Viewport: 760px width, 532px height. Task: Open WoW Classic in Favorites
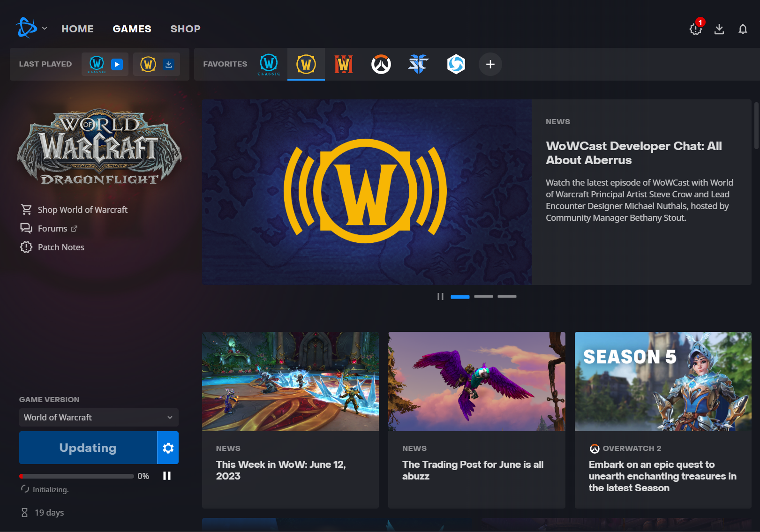pyautogui.click(x=269, y=64)
